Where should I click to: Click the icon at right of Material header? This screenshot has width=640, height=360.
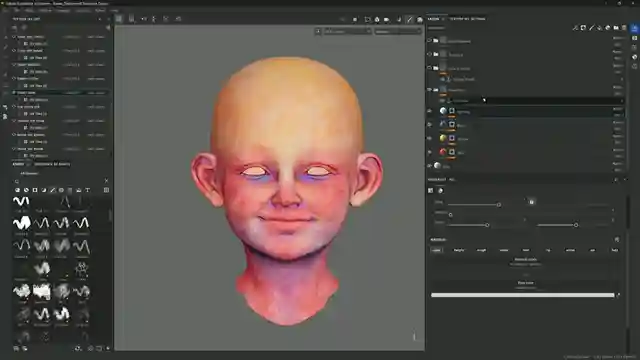point(617,240)
